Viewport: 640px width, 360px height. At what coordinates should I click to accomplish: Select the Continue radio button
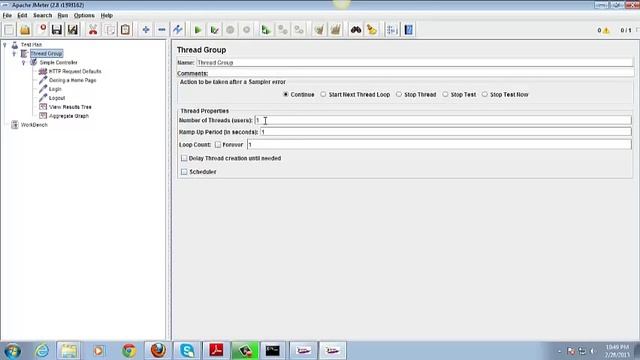click(x=286, y=94)
